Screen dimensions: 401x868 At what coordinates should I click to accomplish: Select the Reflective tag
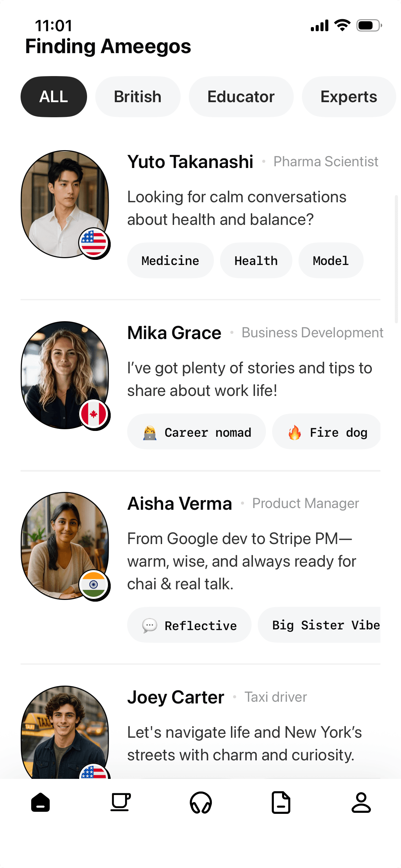point(189,625)
